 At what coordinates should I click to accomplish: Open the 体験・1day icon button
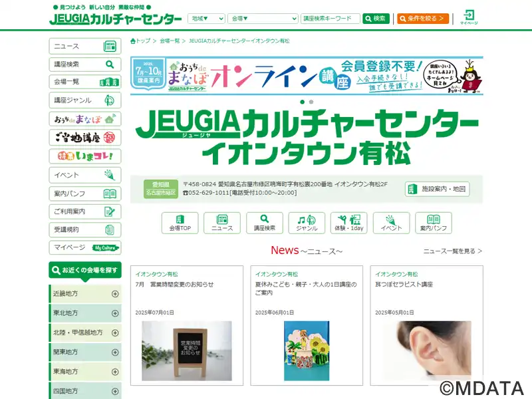[348, 223]
